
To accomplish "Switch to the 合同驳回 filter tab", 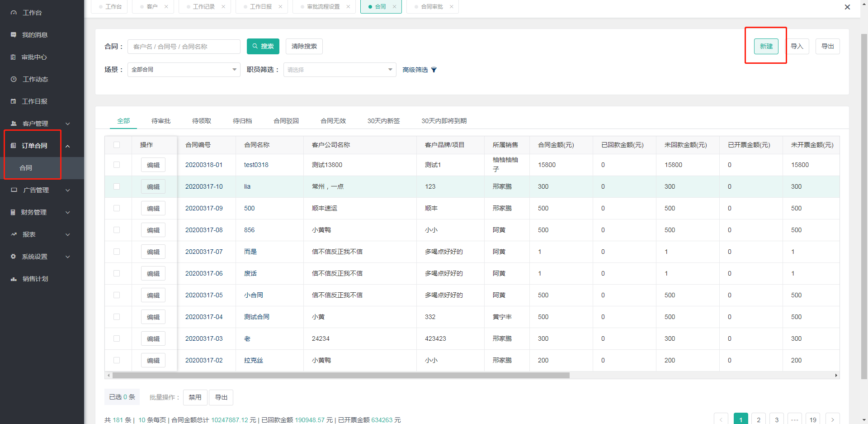I will (286, 121).
